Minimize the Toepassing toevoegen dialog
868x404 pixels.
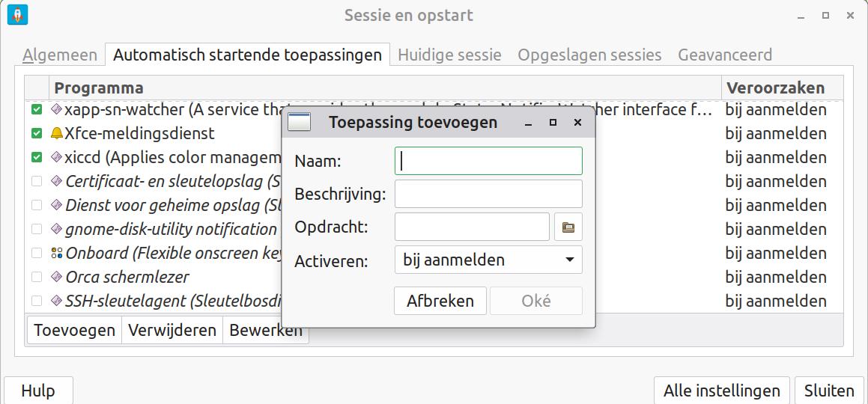529,122
